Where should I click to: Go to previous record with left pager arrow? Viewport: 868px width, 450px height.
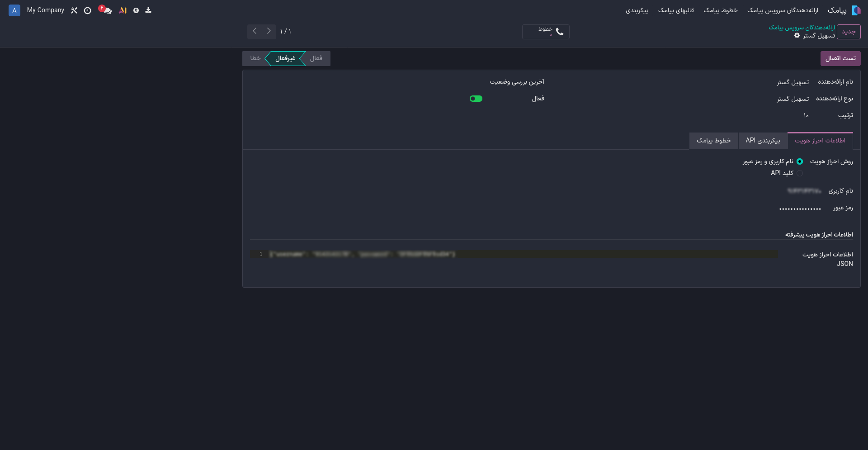click(x=255, y=31)
